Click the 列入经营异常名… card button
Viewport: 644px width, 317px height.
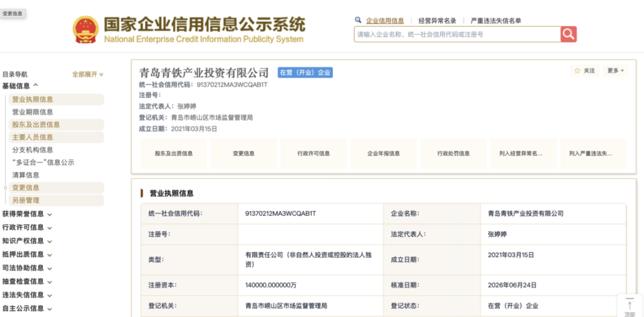pyautogui.click(x=523, y=153)
